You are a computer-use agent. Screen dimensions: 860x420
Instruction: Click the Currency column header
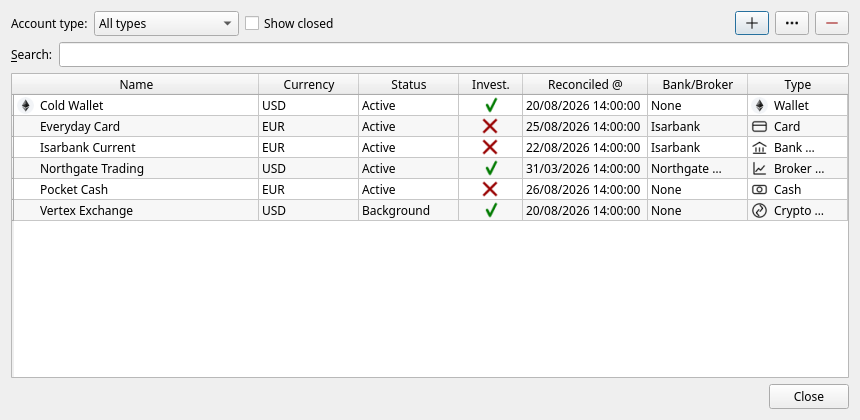[309, 84]
